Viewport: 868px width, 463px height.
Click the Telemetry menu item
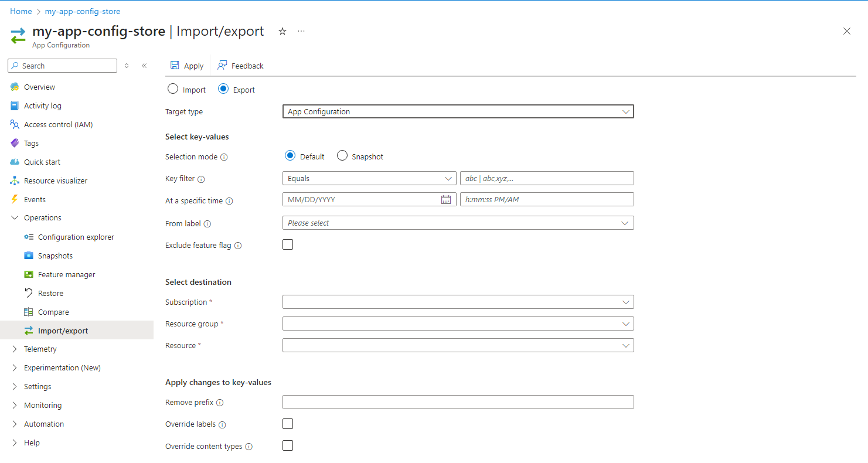point(40,349)
